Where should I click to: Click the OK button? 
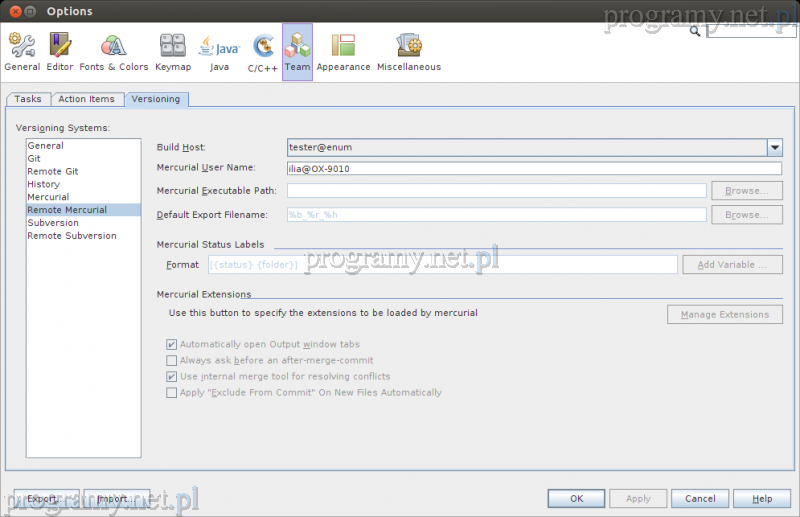click(x=577, y=498)
